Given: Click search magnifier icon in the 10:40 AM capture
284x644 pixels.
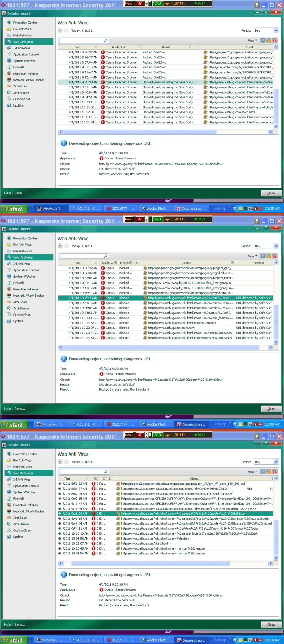Looking at the screenshot, I should 105,472.
